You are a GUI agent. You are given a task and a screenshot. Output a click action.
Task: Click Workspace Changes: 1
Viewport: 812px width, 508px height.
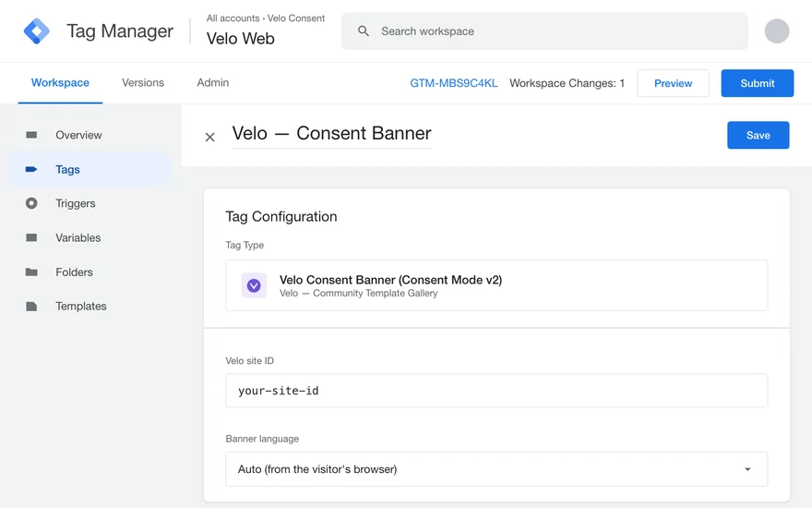[x=567, y=83]
